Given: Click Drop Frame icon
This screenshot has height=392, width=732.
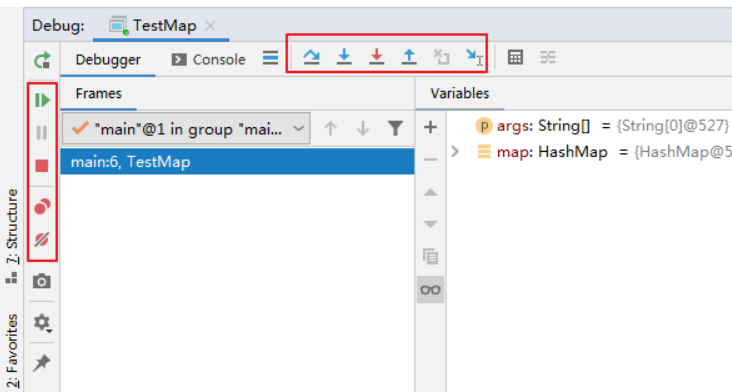Looking at the screenshot, I should click(441, 57).
